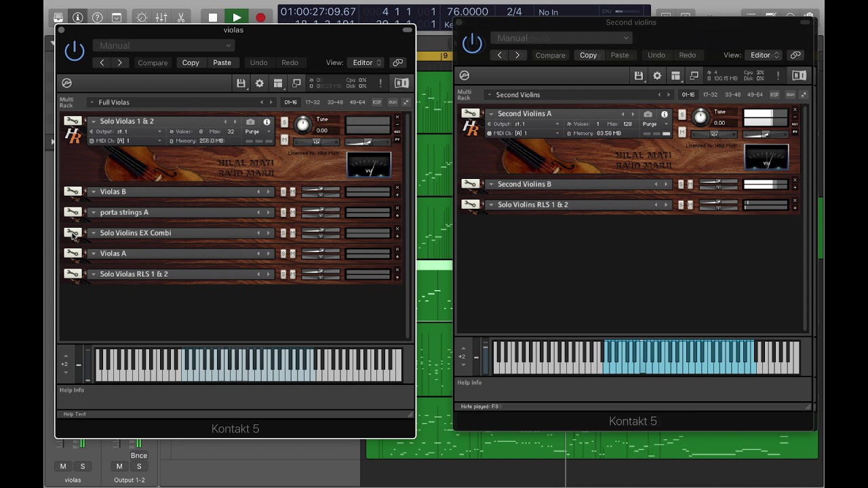Open Manual preset dropdown in violas plugin
868x488 pixels.
pyautogui.click(x=163, y=45)
